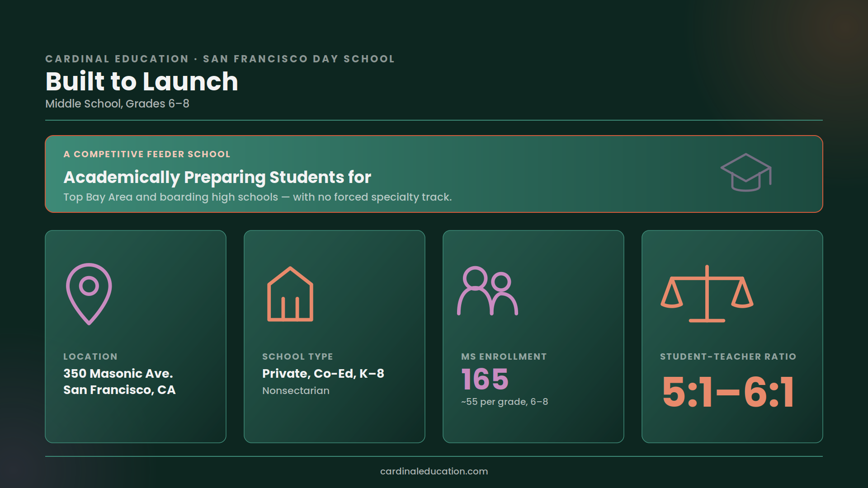This screenshot has height=488, width=868.
Task: Click the '350 Masonic Ave.' address line
Action: [x=118, y=374]
